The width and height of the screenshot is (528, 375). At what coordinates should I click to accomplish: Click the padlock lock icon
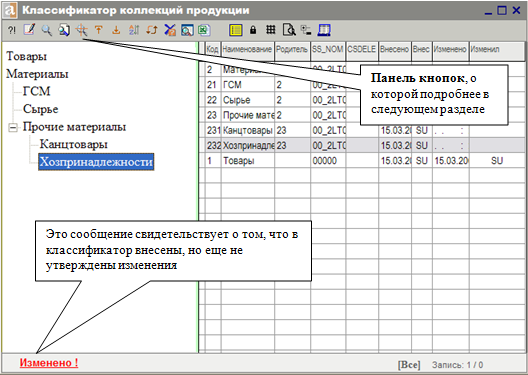tap(253, 30)
